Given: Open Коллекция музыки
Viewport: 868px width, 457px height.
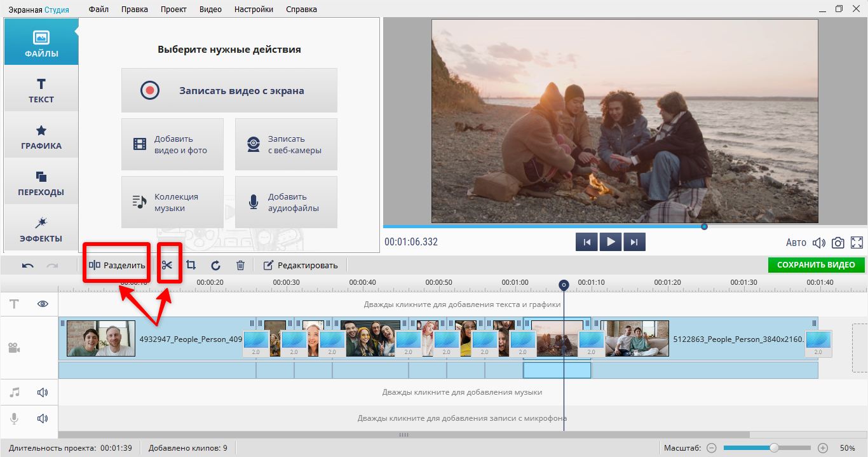Looking at the screenshot, I should (x=172, y=202).
